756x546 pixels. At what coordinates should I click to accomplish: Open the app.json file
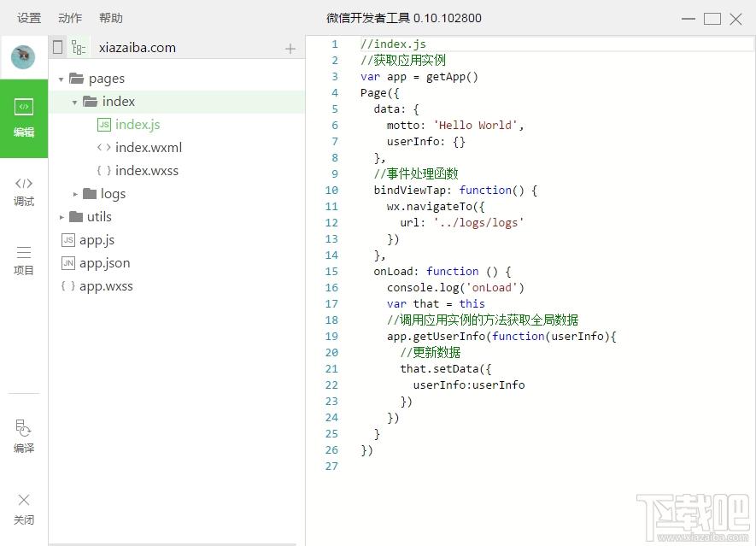[x=104, y=263]
